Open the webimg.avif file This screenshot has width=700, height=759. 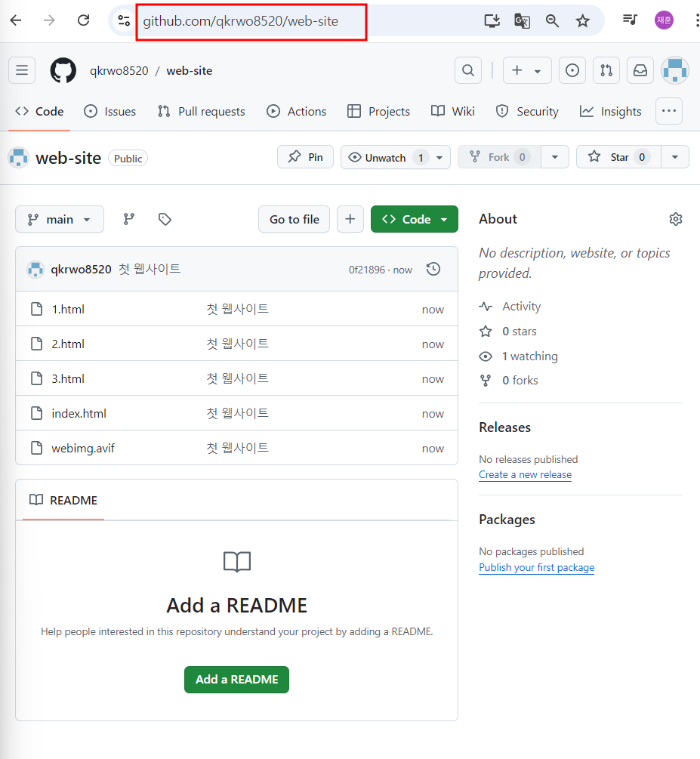pyautogui.click(x=83, y=449)
